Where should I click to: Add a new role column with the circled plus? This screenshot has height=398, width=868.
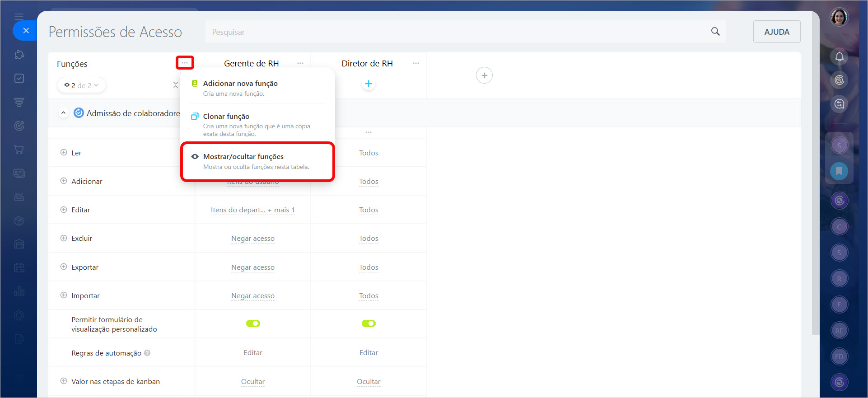[x=484, y=75]
